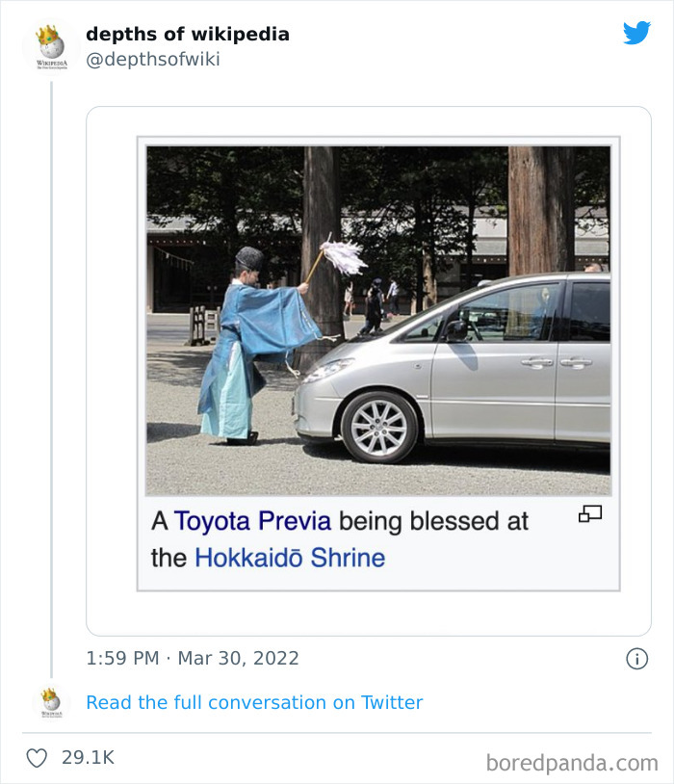Open the depths of wikipedia profile avatar
Viewport: 674px width, 784px height.
pos(50,45)
